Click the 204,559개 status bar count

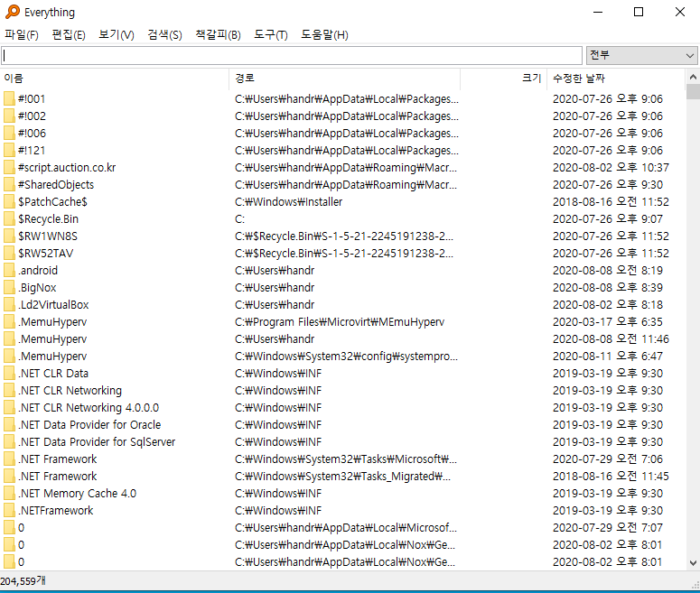pos(23,581)
